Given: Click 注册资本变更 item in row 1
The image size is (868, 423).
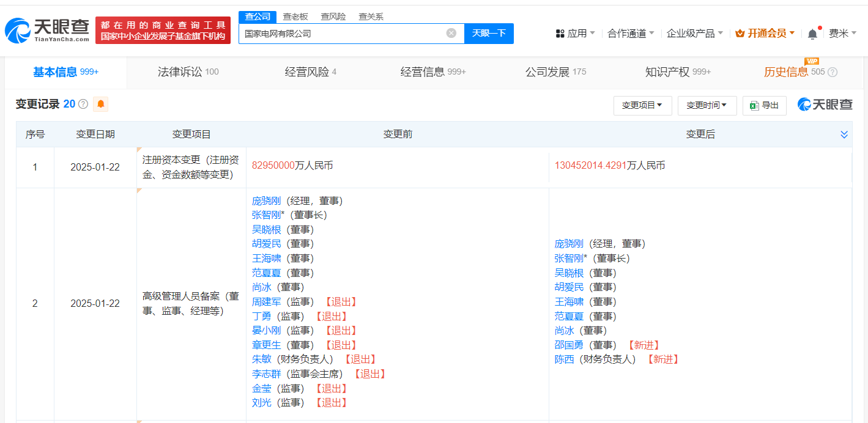Looking at the screenshot, I should click(x=191, y=166).
